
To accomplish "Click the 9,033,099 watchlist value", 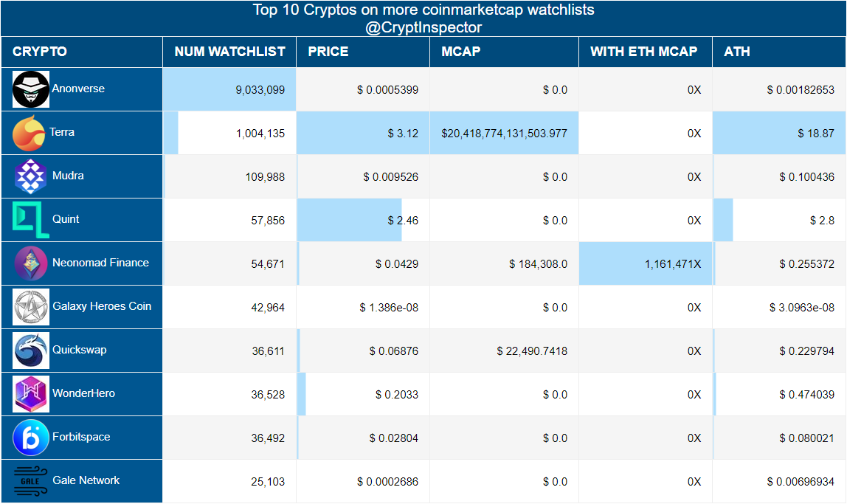I will (260, 90).
